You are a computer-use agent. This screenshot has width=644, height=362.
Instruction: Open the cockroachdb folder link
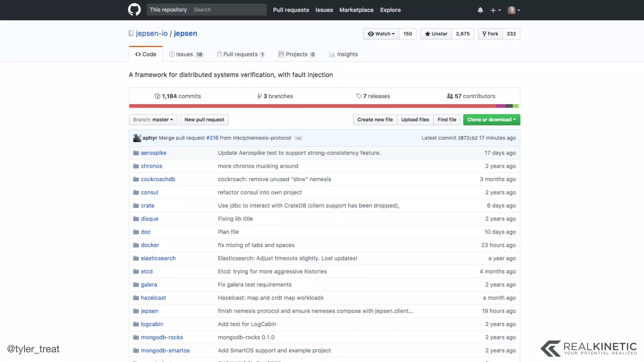click(x=158, y=179)
